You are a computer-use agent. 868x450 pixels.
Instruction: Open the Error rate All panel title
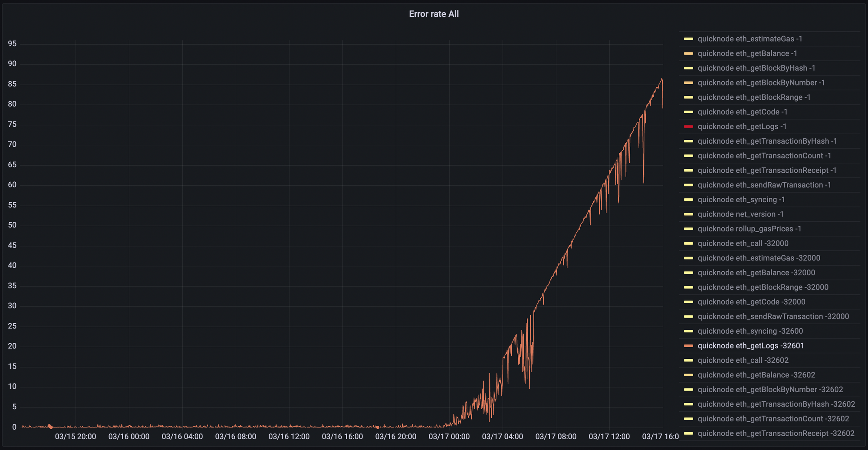(x=434, y=14)
